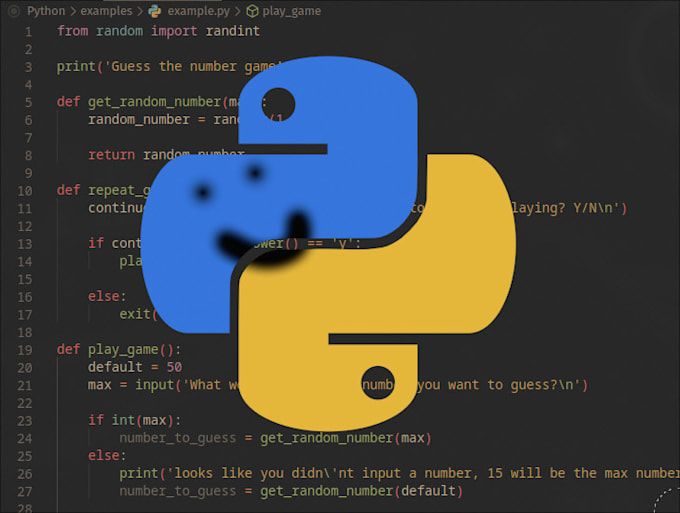Screen dimensions: 680x513
Task: Click 'get_random_number(default)' on line 27
Action: coord(361,491)
